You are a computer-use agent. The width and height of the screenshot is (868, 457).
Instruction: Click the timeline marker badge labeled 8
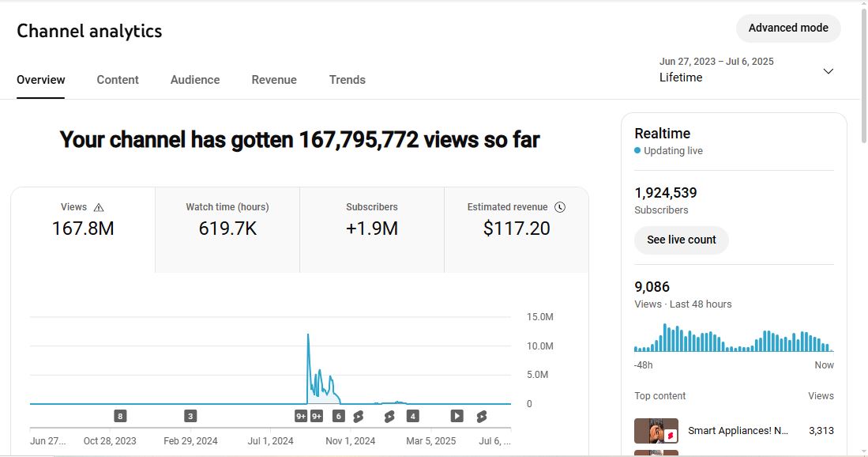tap(120, 416)
